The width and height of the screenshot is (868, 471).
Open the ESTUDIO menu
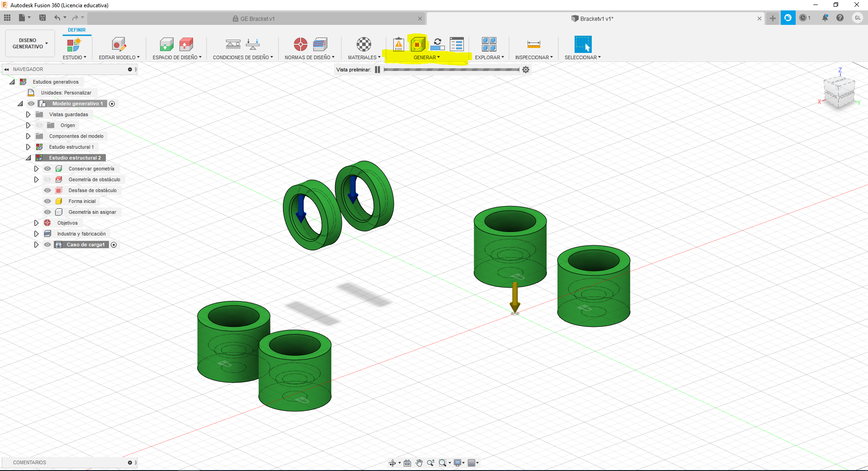click(74, 57)
